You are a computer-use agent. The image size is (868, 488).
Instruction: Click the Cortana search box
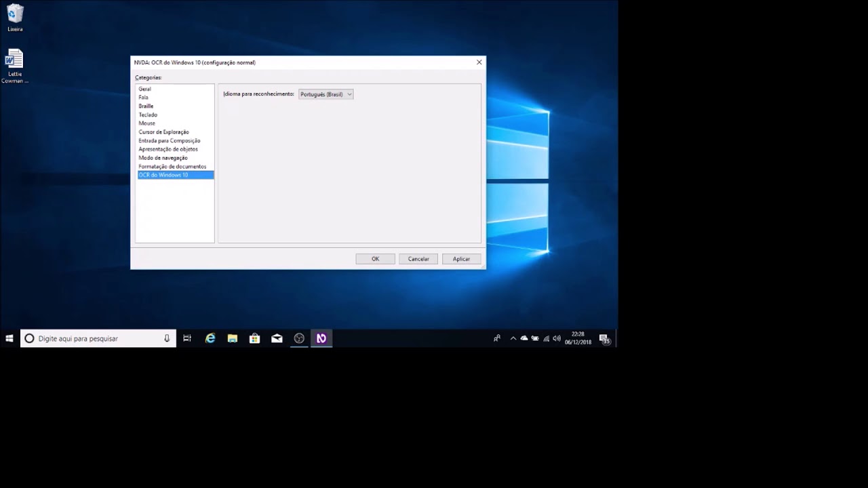(98, 338)
